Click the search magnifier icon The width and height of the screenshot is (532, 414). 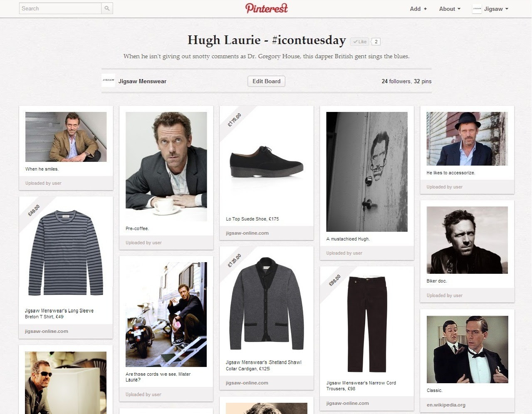pos(107,8)
